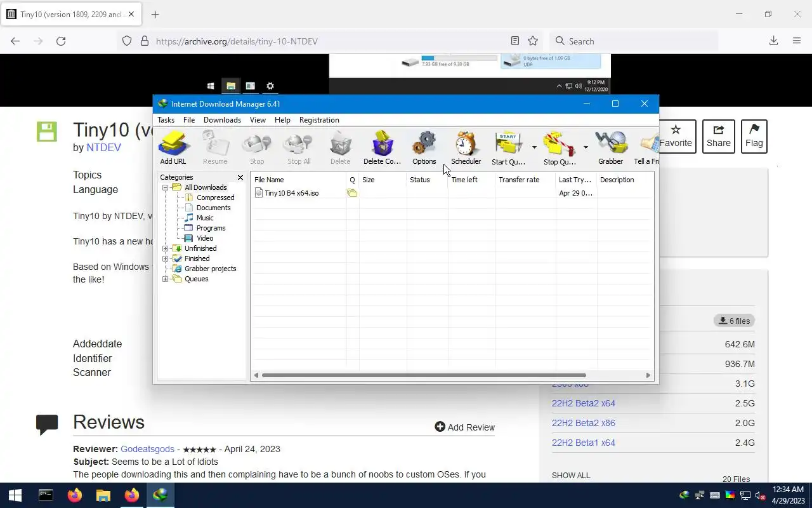
Task: Click the download list horizontal scrollbar
Action: click(x=424, y=375)
